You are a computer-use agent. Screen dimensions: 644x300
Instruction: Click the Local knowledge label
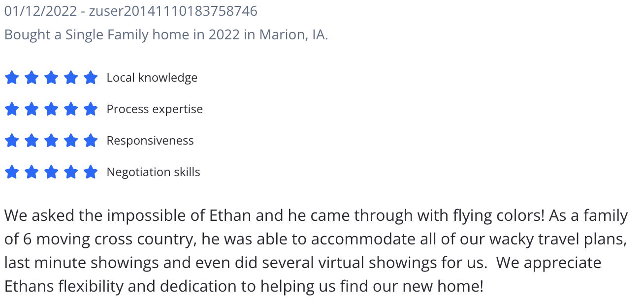[x=152, y=78]
